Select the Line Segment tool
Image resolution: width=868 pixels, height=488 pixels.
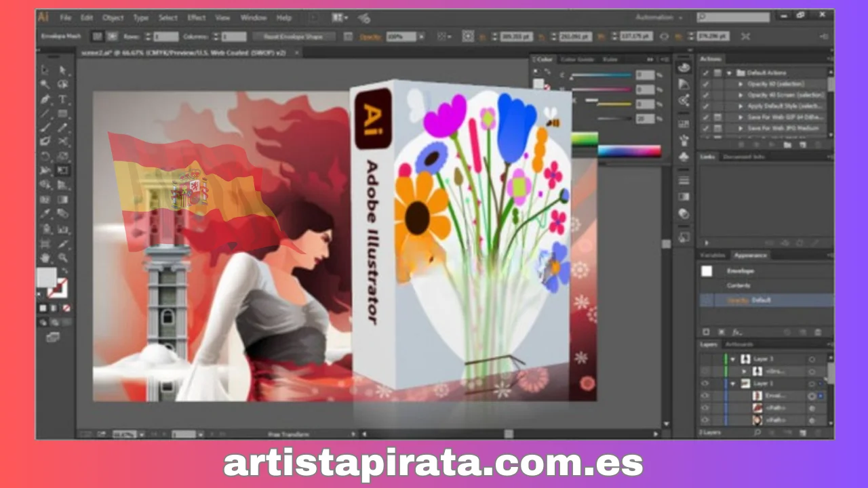[x=45, y=113]
